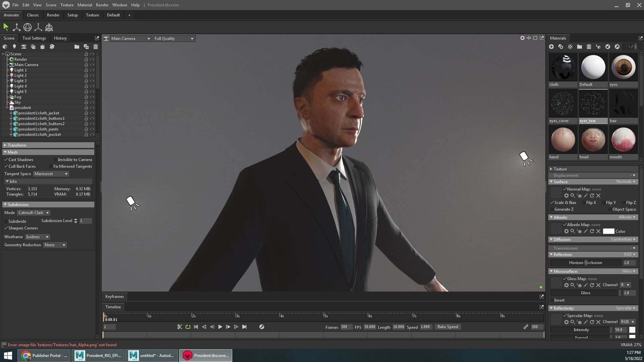Select the green arrow selection tool

point(6,27)
